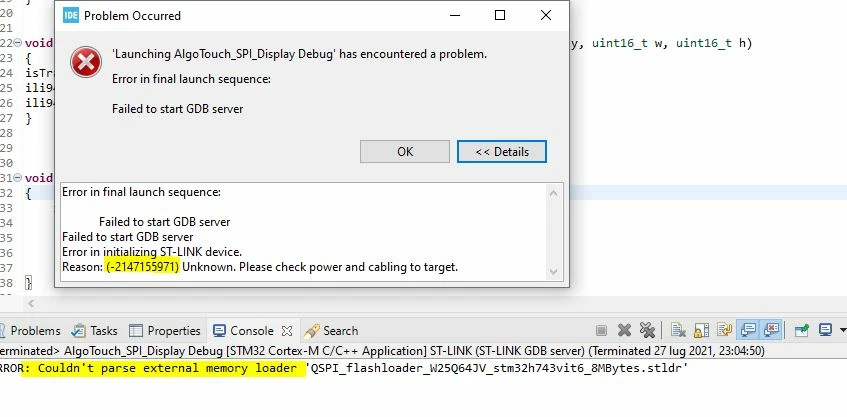Maximize the Problem Occurred dialog
The width and height of the screenshot is (847, 417).
[500, 15]
